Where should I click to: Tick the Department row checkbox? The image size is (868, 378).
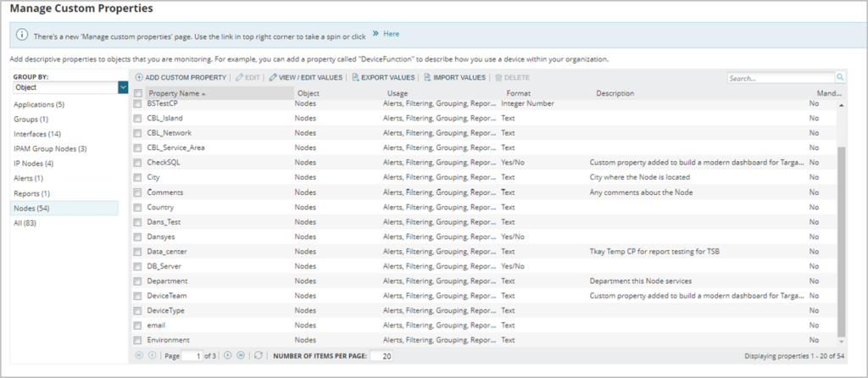(138, 281)
